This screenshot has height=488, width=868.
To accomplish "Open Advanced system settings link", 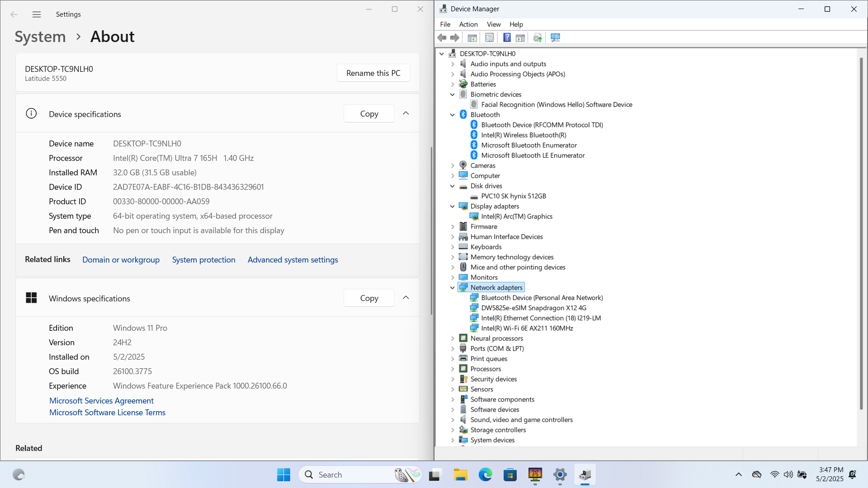I will (x=292, y=260).
